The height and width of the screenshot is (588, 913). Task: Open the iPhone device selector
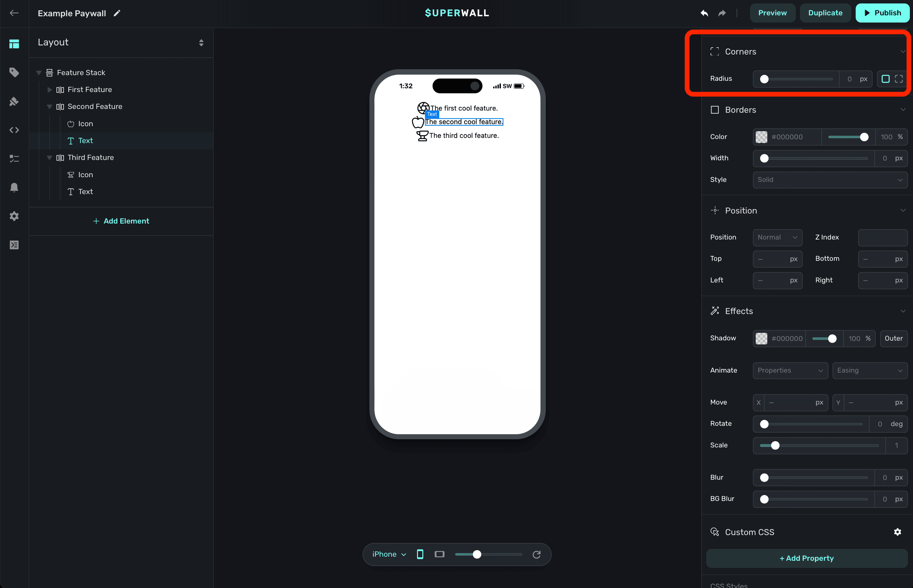point(389,554)
